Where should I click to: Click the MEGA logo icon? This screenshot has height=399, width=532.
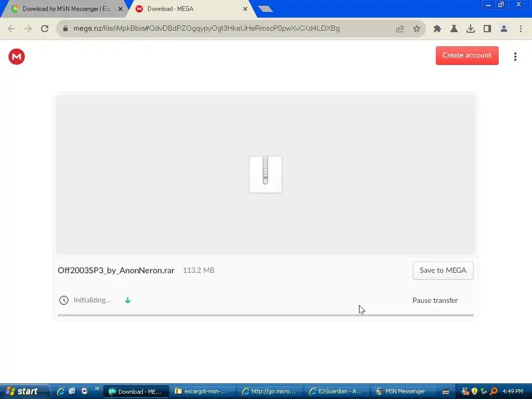pyautogui.click(x=17, y=56)
